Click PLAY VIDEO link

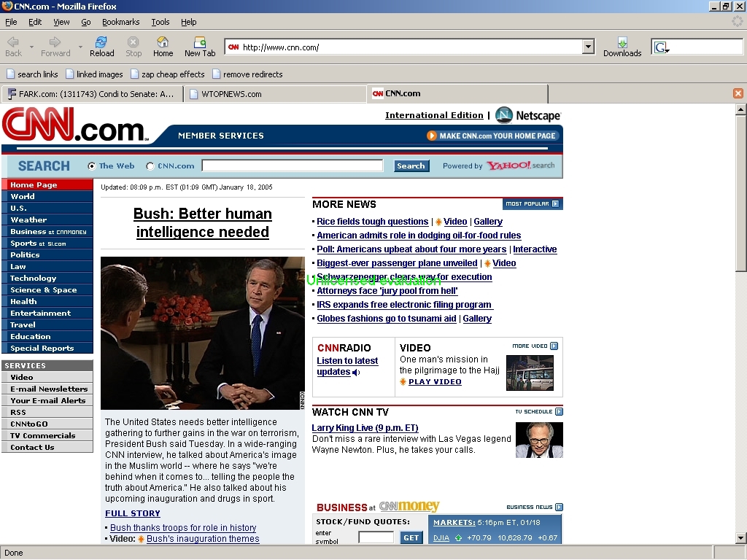tap(435, 382)
